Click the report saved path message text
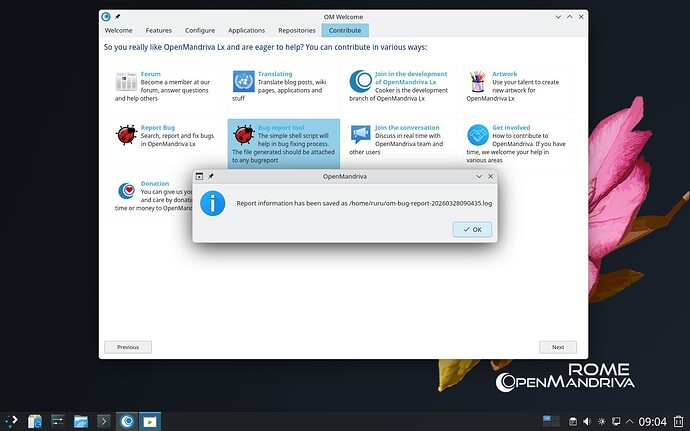 point(364,203)
